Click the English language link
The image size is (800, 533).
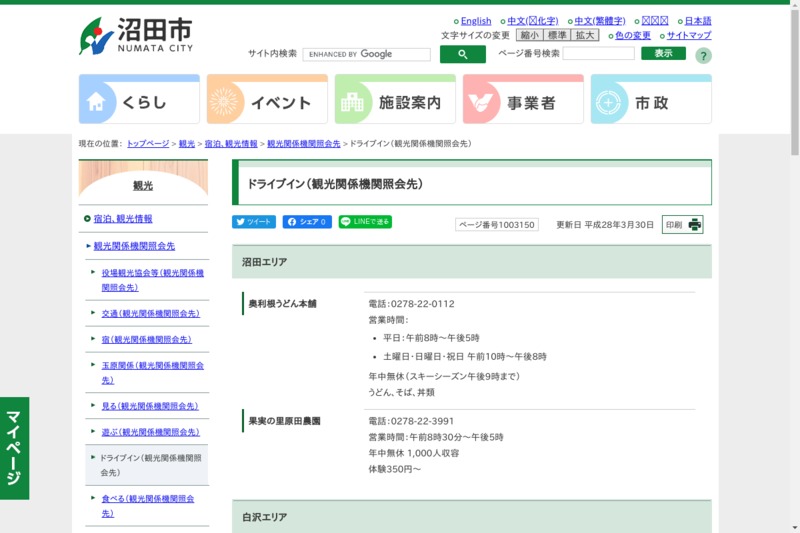[x=475, y=21]
